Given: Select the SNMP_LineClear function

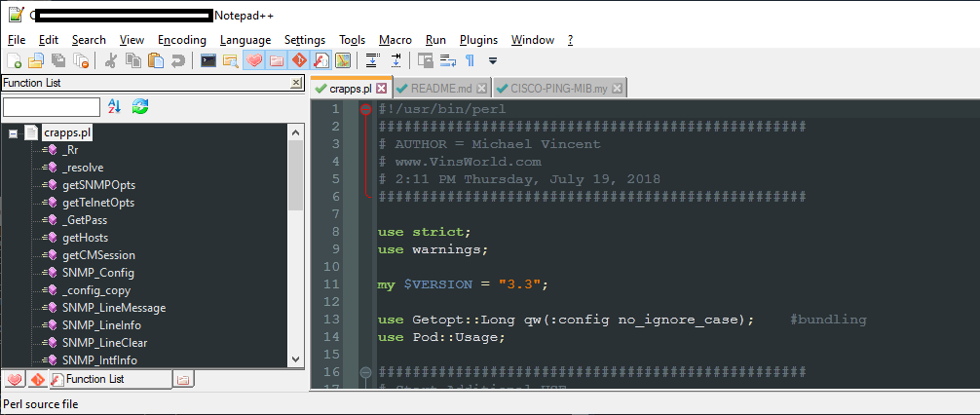Looking at the screenshot, I should click(104, 343).
